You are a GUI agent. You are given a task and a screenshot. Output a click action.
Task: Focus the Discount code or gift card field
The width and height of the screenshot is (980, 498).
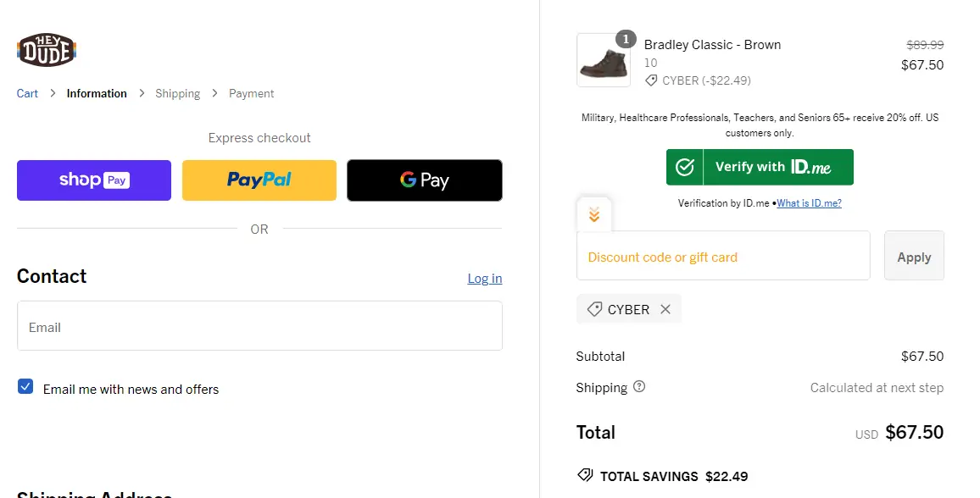coord(723,256)
